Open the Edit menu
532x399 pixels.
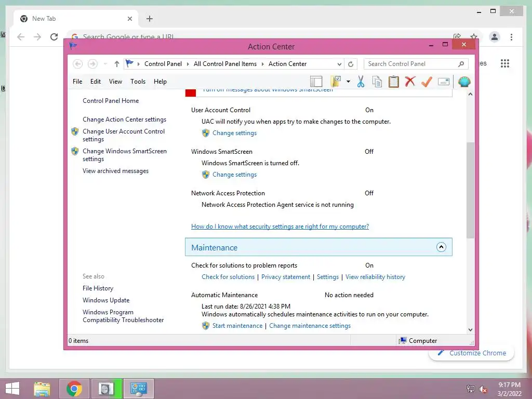[x=96, y=82]
